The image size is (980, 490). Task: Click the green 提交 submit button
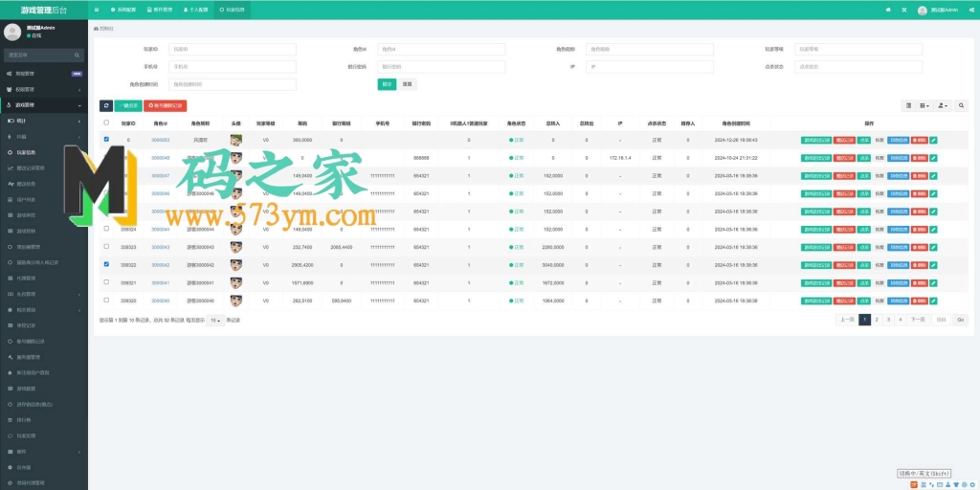click(387, 84)
